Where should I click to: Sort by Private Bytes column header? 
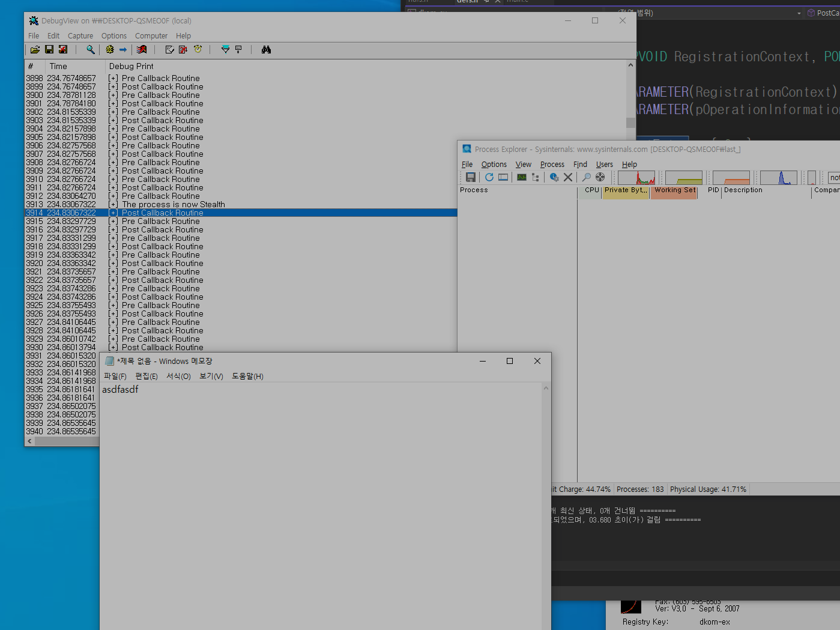coord(626,190)
